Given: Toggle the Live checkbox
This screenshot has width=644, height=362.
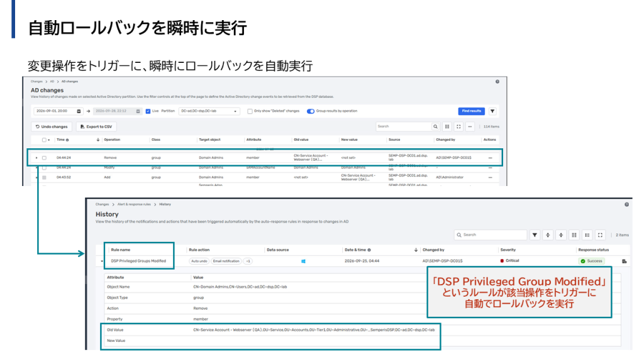Looking at the screenshot, I should click(x=148, y=111).
